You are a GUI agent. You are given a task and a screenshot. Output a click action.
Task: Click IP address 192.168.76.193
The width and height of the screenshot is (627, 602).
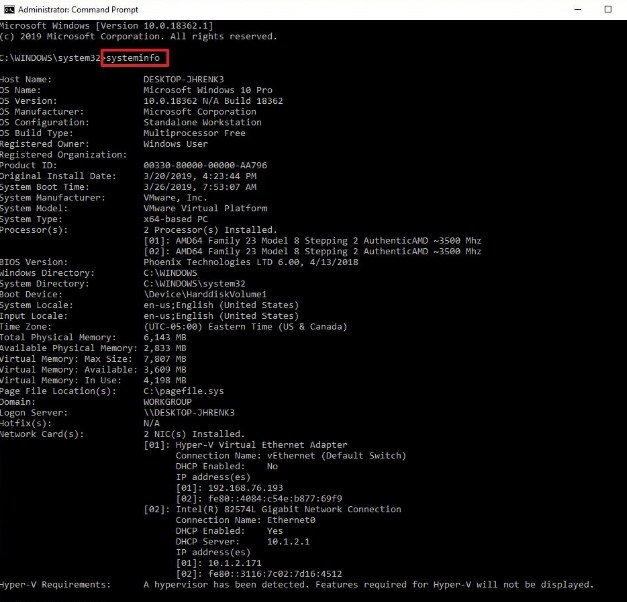click(246, 488)
